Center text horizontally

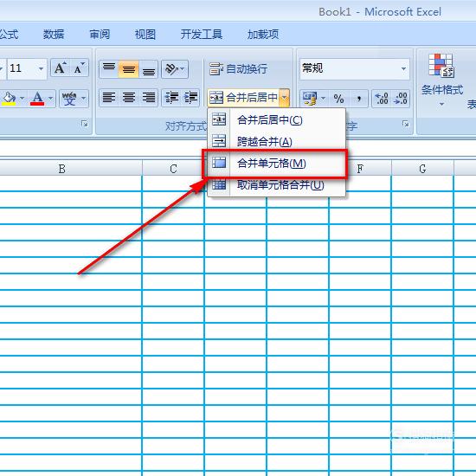pyautogui.click(x=129, y=98)
